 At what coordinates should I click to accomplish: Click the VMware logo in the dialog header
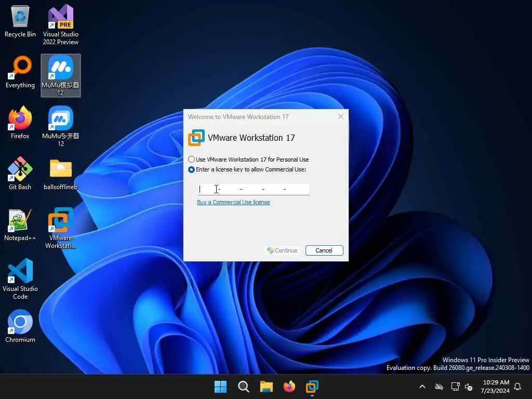196,138
